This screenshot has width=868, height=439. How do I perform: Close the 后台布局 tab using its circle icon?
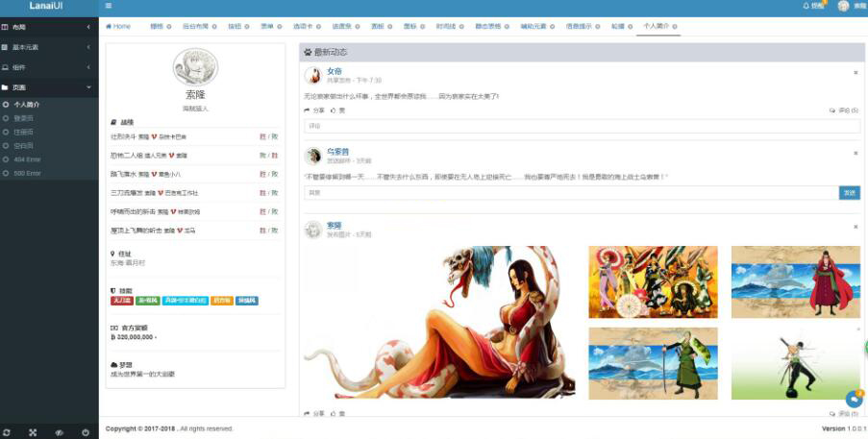point(214,27)
